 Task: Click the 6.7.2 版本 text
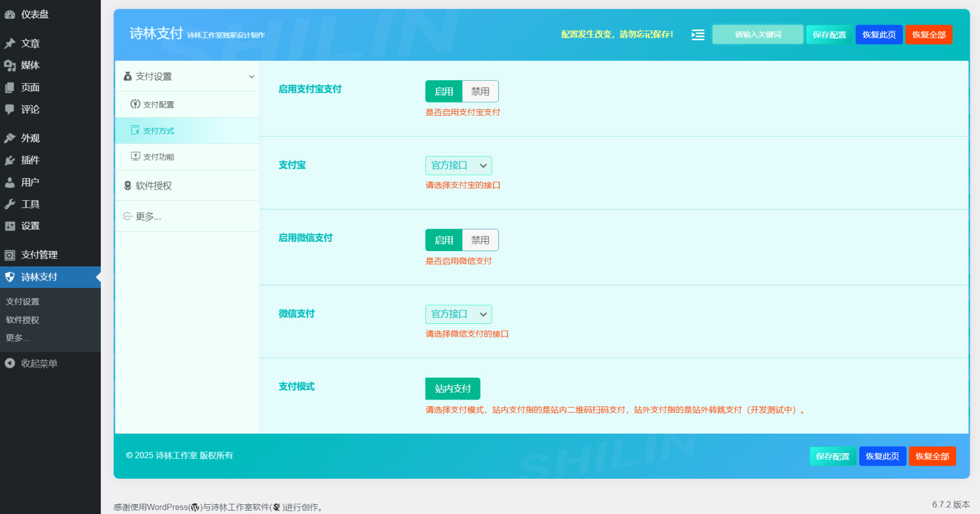pyautogui.click(x=951, y=505)
